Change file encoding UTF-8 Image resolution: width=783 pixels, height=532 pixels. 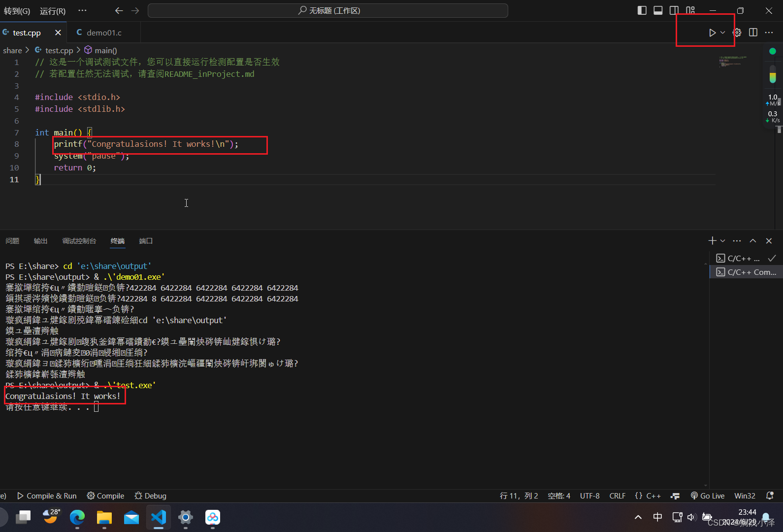point(589,496)
